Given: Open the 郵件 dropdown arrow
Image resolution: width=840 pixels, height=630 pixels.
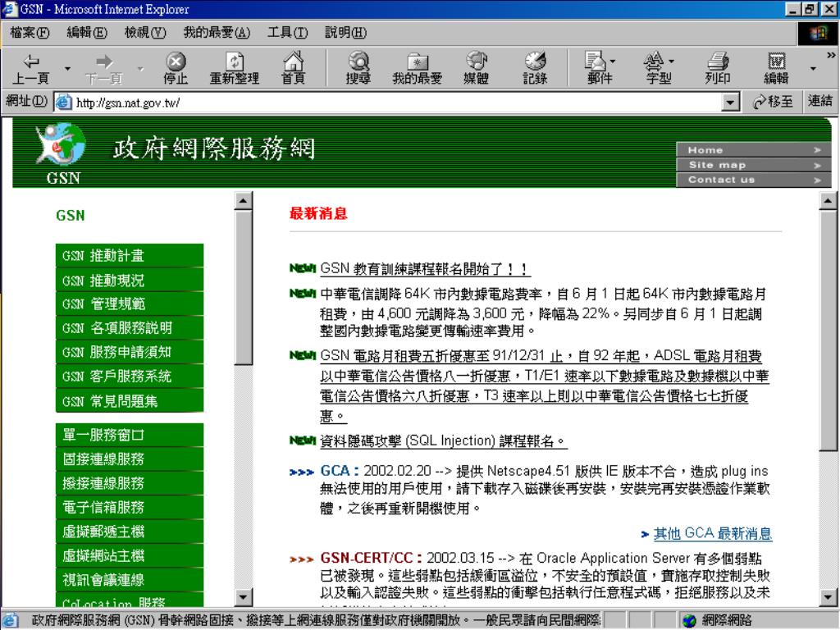Looking at the screenshot, I should (x=613, y=61).
